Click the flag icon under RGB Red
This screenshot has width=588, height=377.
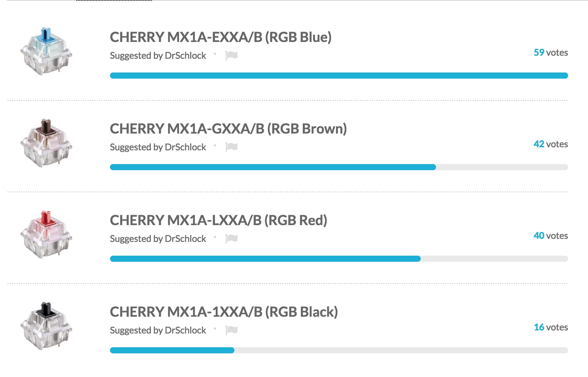[x=231, y=239]
